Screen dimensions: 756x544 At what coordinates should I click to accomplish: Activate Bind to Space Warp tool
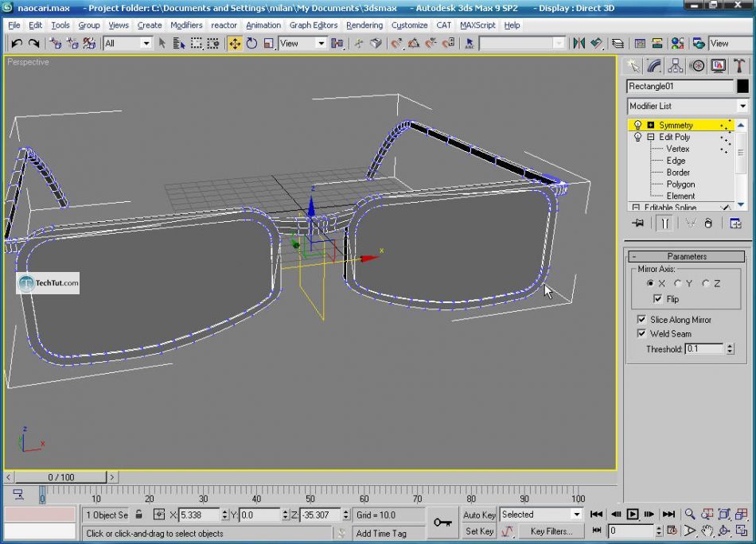click(89, 44)
